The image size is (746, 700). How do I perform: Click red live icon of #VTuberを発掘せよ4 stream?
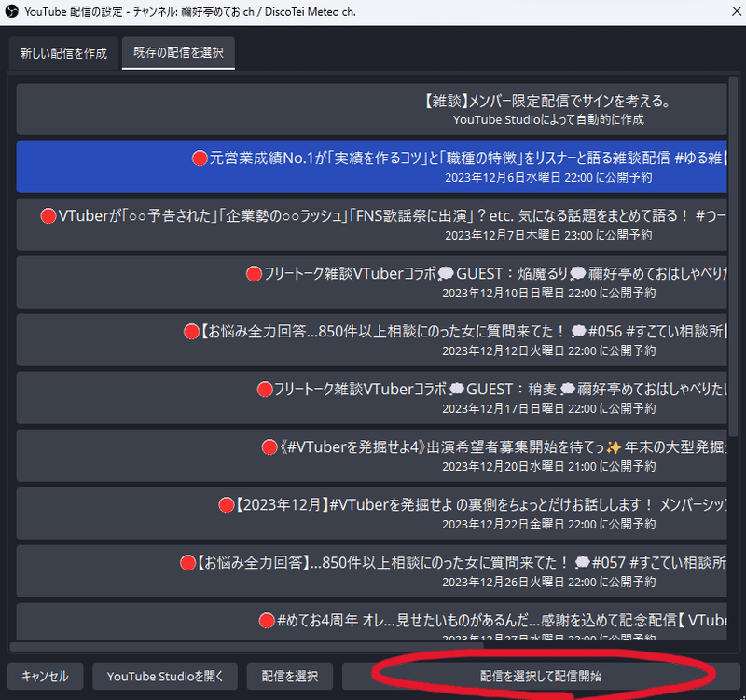pos(269,447)
